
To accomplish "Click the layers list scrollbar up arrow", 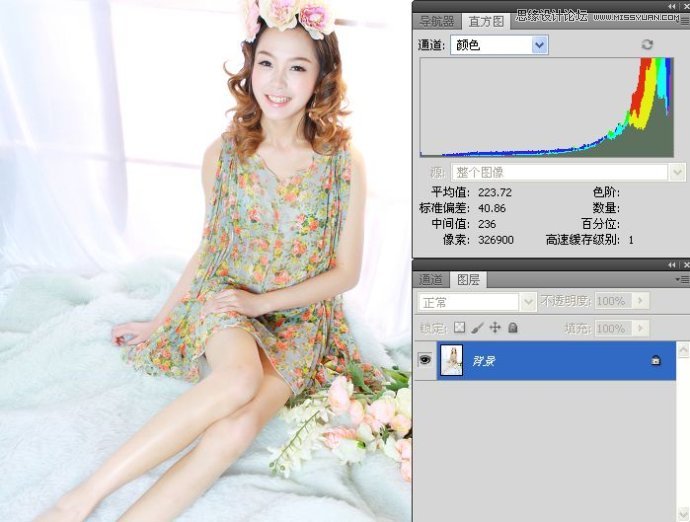I will [x=683, y=350].
